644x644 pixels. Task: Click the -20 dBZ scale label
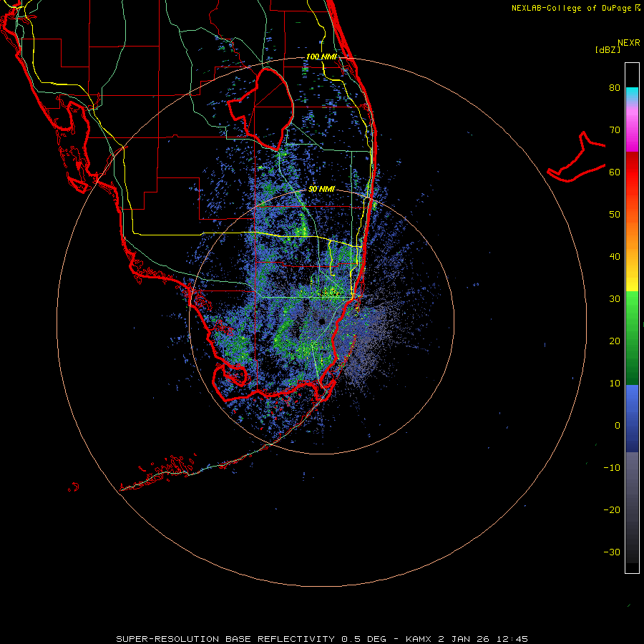coord(612,510)
